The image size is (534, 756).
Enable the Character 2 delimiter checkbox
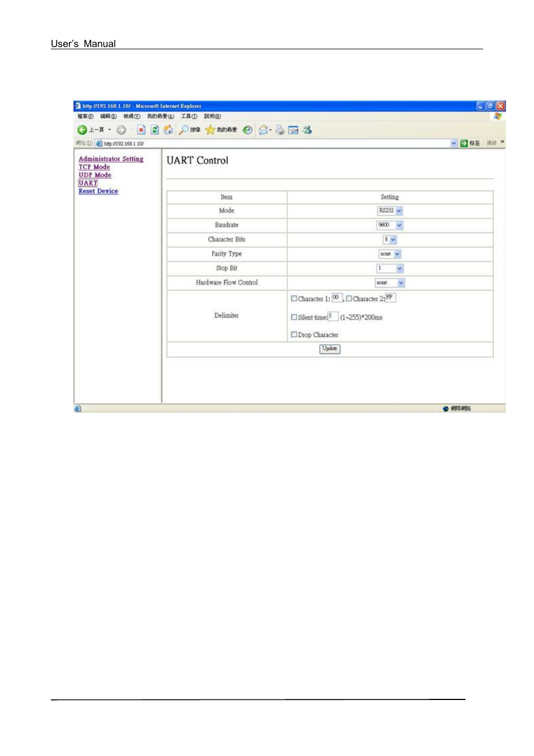point(349,298)
